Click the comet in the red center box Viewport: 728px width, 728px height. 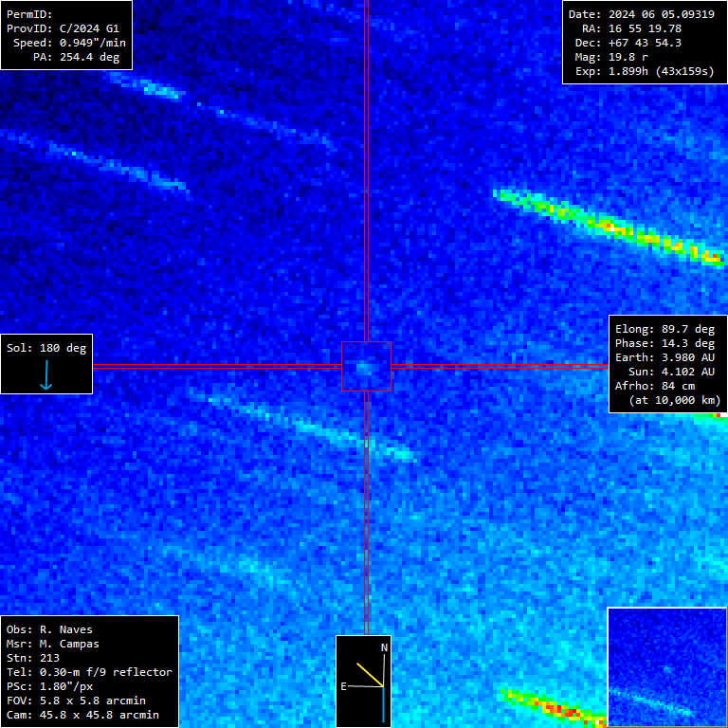[364, 369]
